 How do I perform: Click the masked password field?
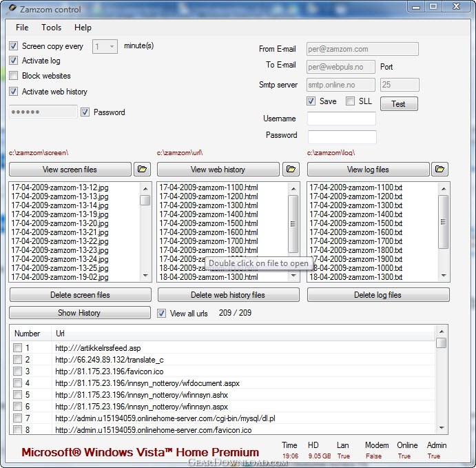click(x=43, y=112)
